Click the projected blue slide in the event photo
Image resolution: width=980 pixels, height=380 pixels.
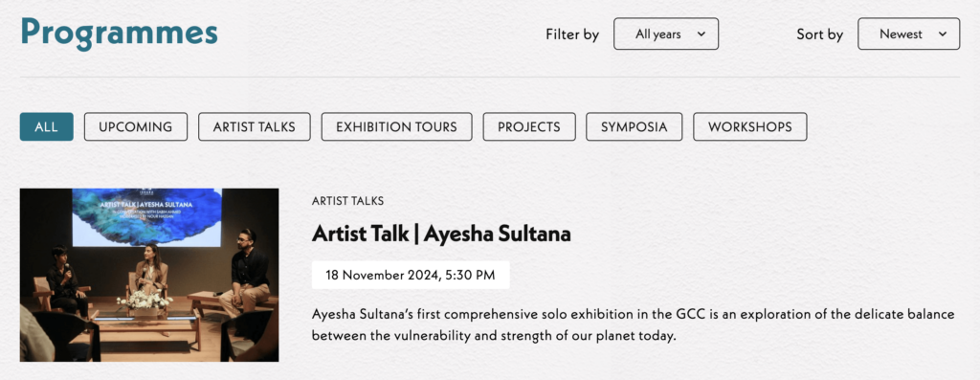(146, 217)
